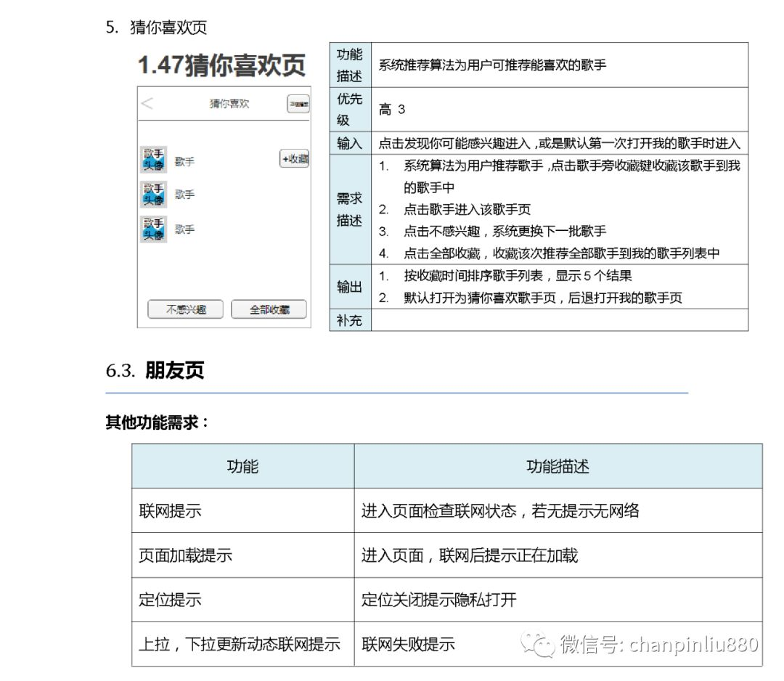Viewport: 784px width, 681px height.
Task: Click the priority value 高 3
Action: 392,110
